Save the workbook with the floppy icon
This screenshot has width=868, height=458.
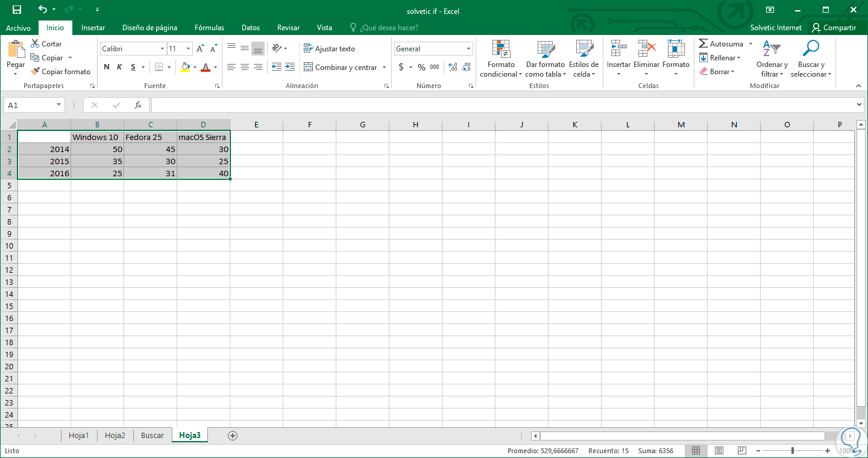(17, 10)
